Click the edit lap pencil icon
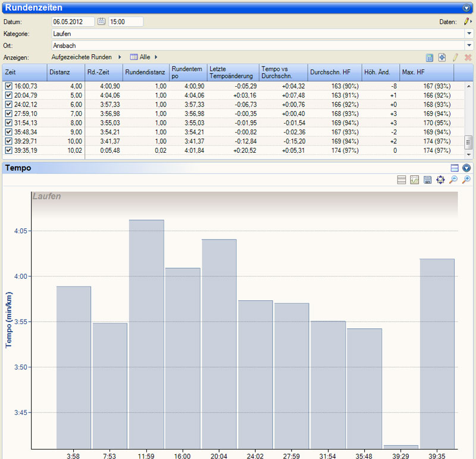This screenshot has height=459, width=476. point(455,57)
